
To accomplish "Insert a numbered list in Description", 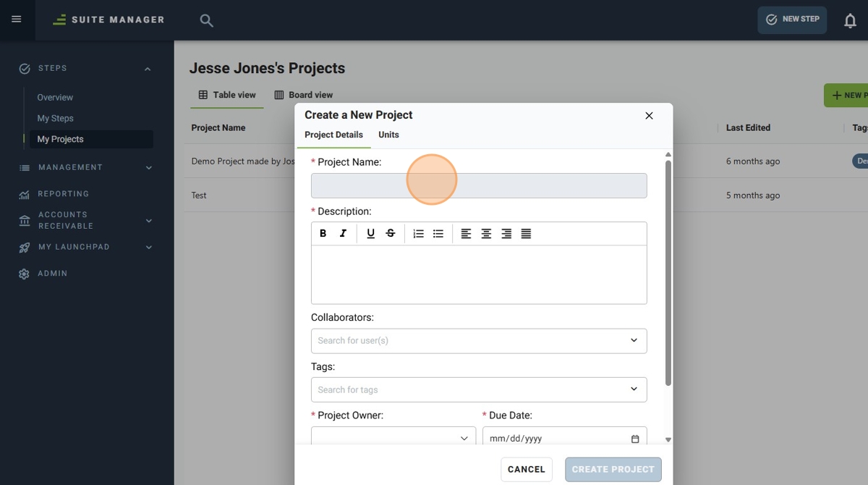I will pyautogui.click(x=418, y=234).
